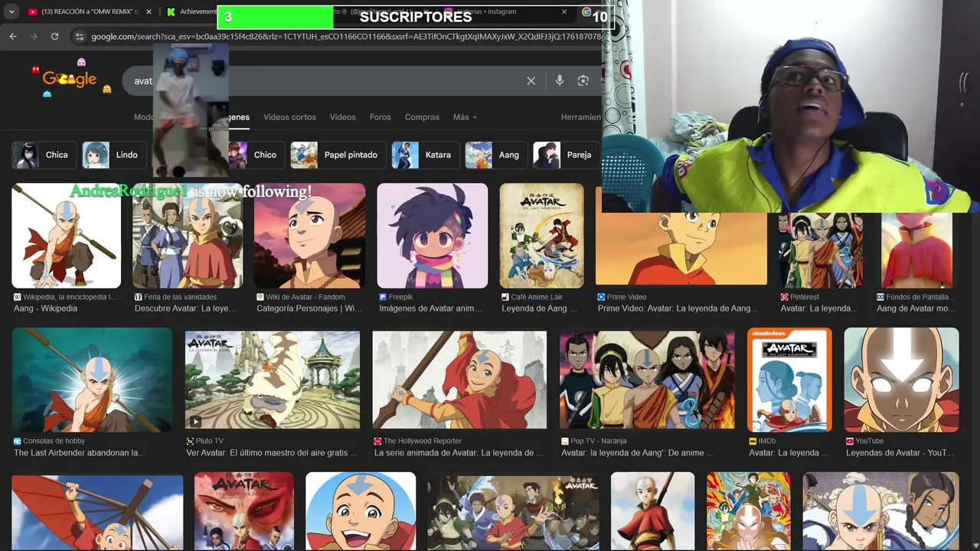Open the Foros results tab
This screenshot has height=551, width=980.
(x=380, y=117)
